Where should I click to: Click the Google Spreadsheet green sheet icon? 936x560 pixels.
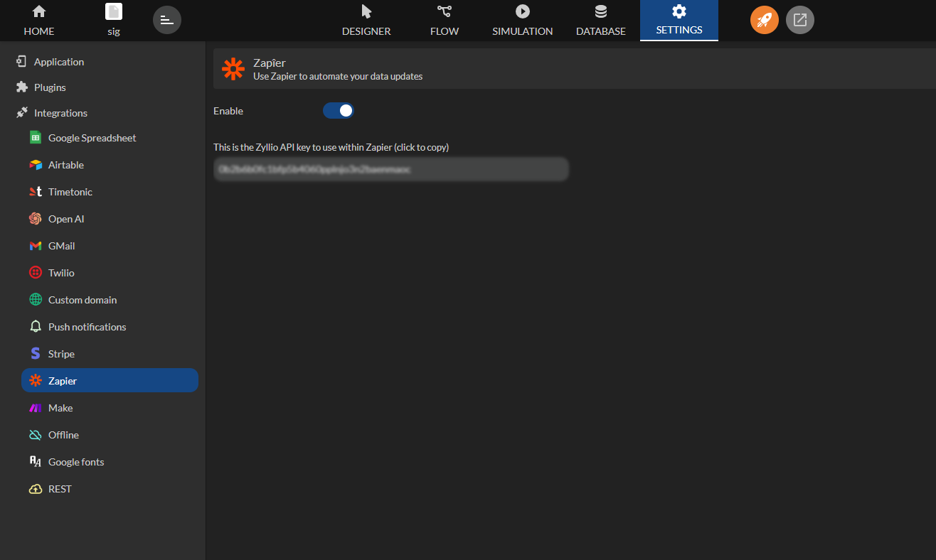tap(36, 138)
